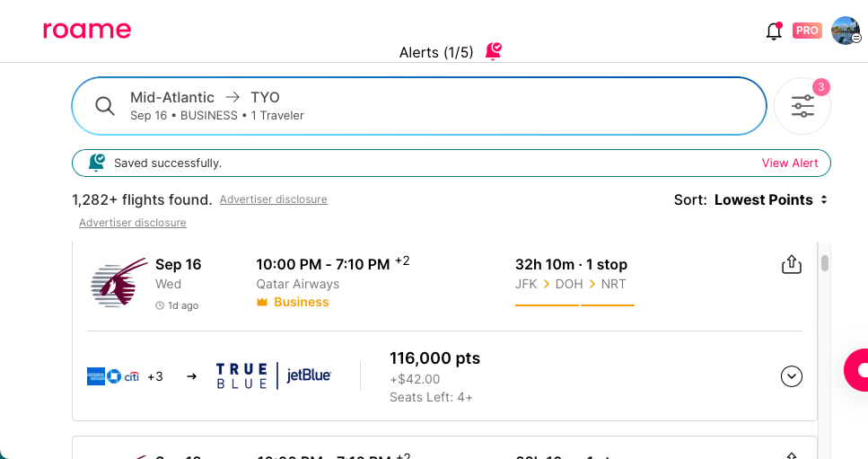Click the results list scrollbar
The height and width of the screenshot is (459, 868).
(x=825, y=264)
